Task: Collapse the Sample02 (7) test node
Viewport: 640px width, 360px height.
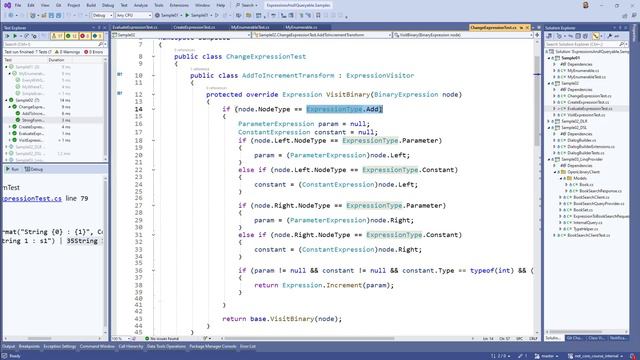Action: [7, 100]
